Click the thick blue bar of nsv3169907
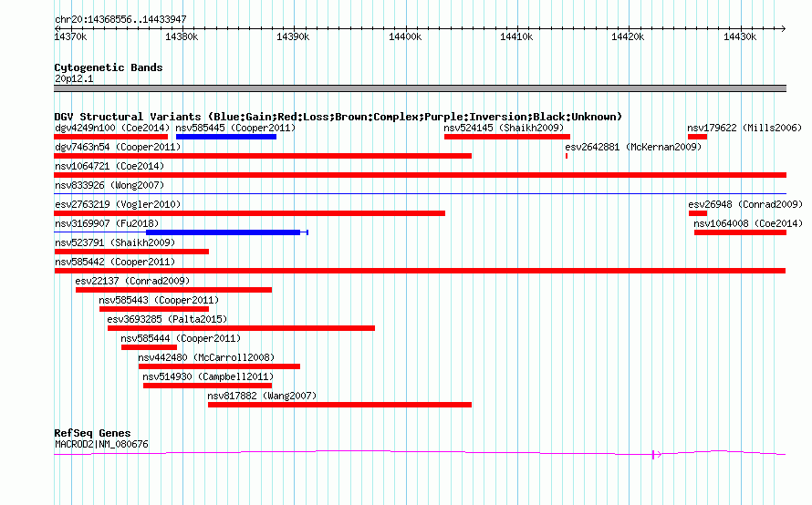 point(224,232)
